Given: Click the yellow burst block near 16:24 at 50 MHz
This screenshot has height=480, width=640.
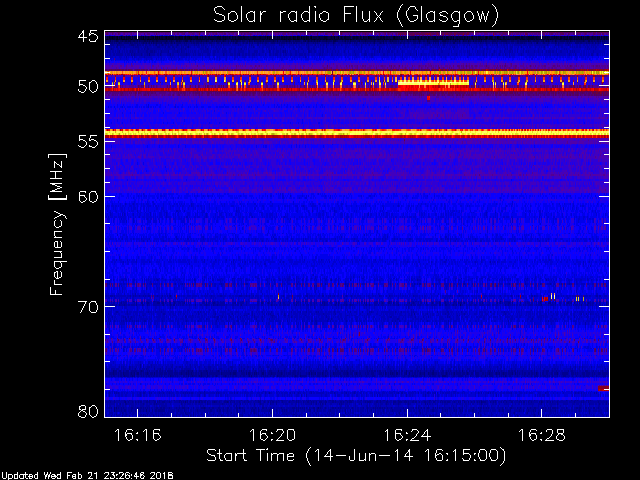Looking at the screenshot, I should tap(433, 83).
